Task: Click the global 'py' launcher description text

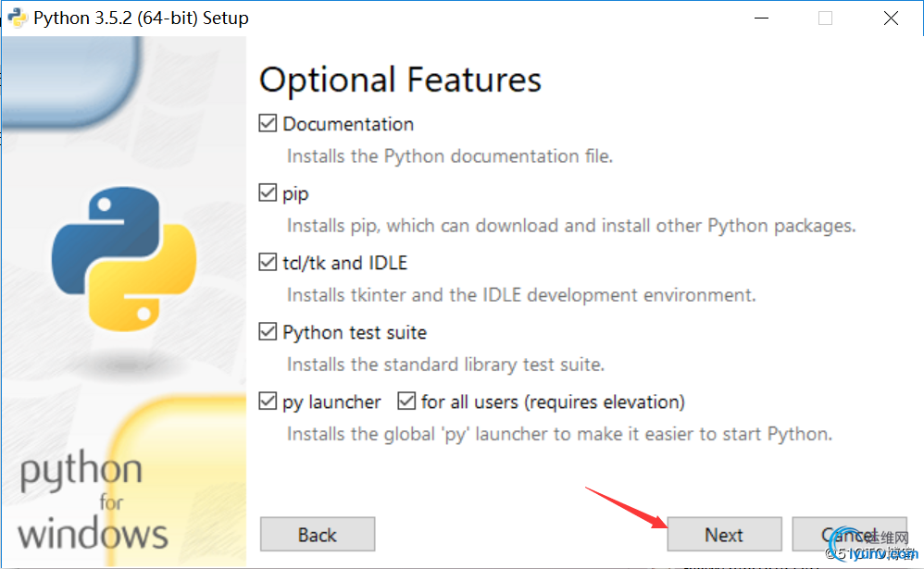Action: pyautogui.click(x=559, y=434)
